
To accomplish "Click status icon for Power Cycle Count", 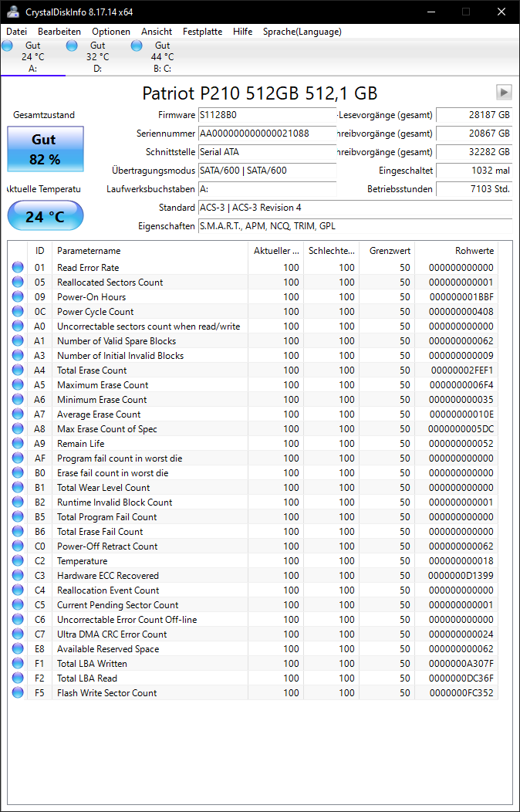I will (18, 312).
